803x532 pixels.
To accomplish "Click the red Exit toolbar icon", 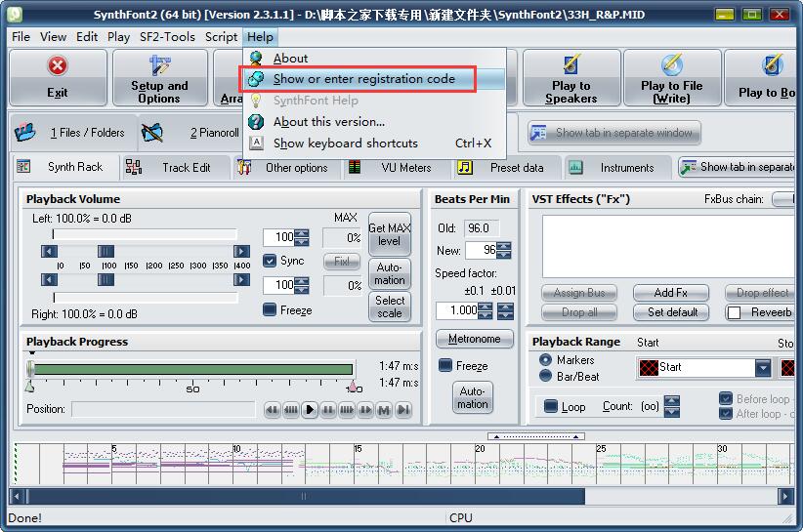I will click(x=58, y=65).
